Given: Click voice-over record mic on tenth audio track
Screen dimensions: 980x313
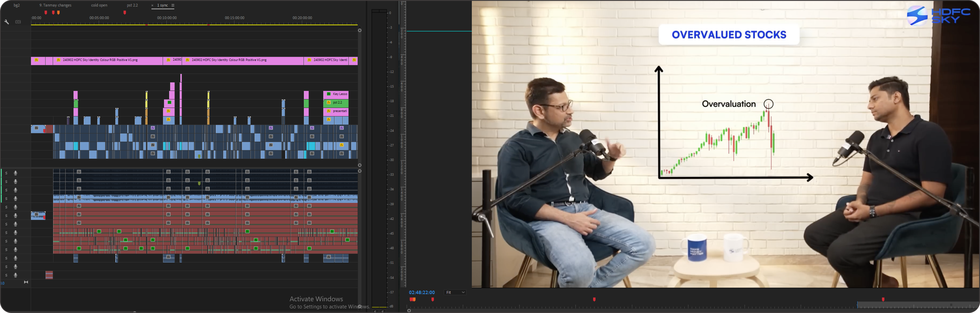Looking at the screenshot, I should (x=16, y=250).
